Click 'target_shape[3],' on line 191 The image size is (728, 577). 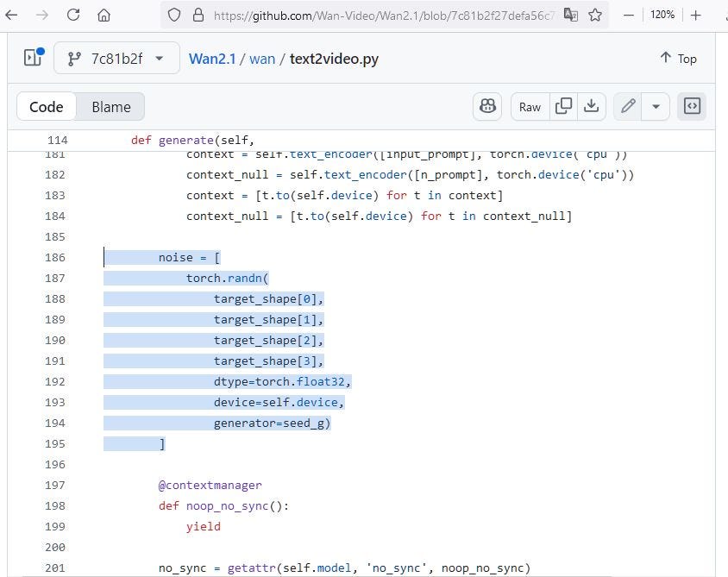point(268,361)
